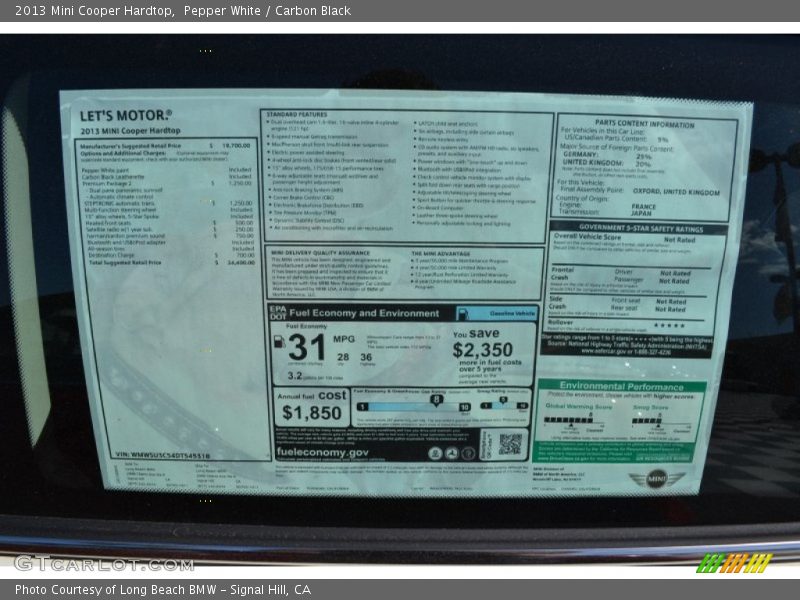Click 'MINI DELIVERY QUALITY ASSURANCE' heading
The height and width of the screenshot is (600, 800).
pyautogui.click(x=320, y=253)
